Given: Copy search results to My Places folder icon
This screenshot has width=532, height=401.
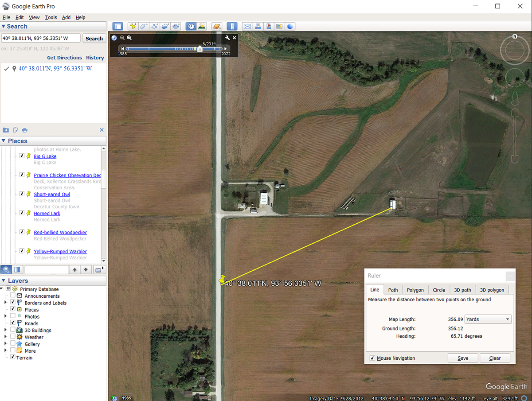Looking at the screenshot, I should (6, 130).
